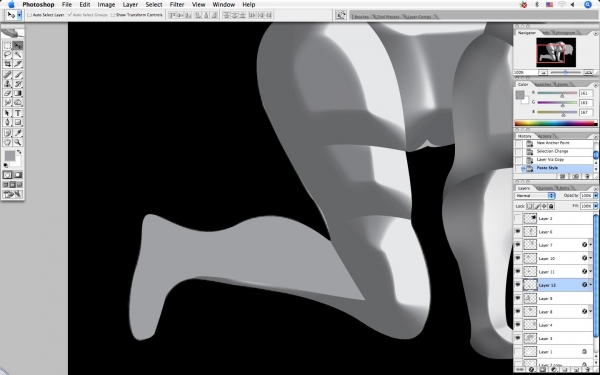The width and height of the screenshot is (600, 375).
Task: Expand Layer 11 effects arrow
Action: coord(591,272)
